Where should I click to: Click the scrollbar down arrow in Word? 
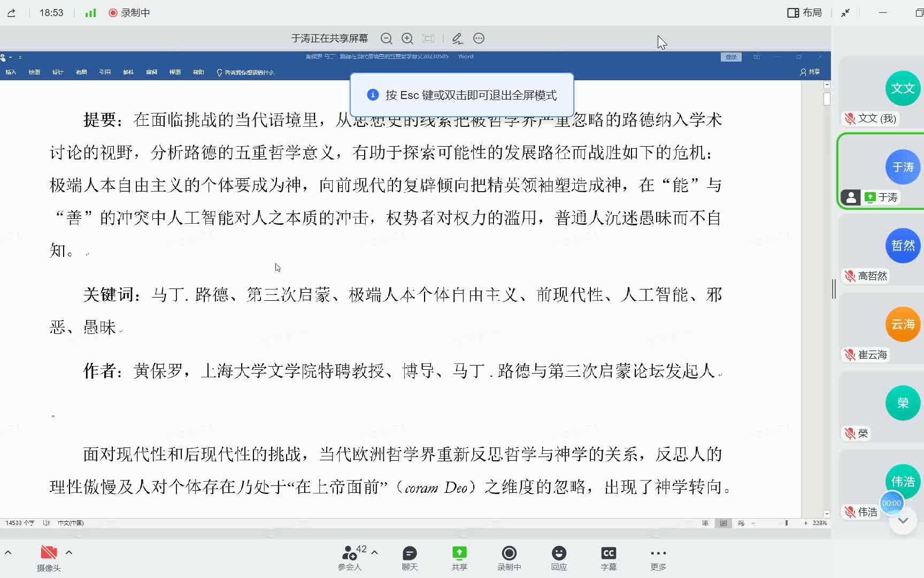(x=827, y=514)
